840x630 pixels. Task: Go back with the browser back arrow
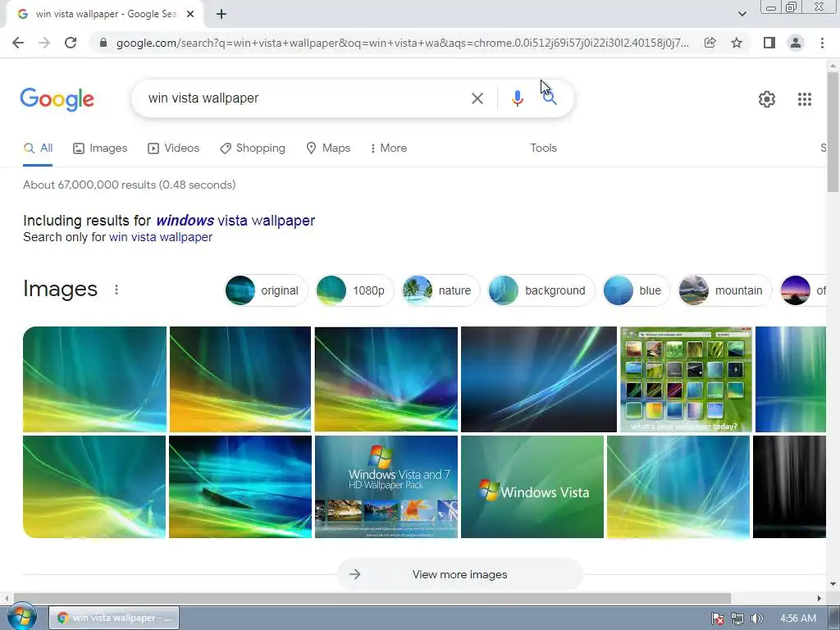tap(18, 43)
